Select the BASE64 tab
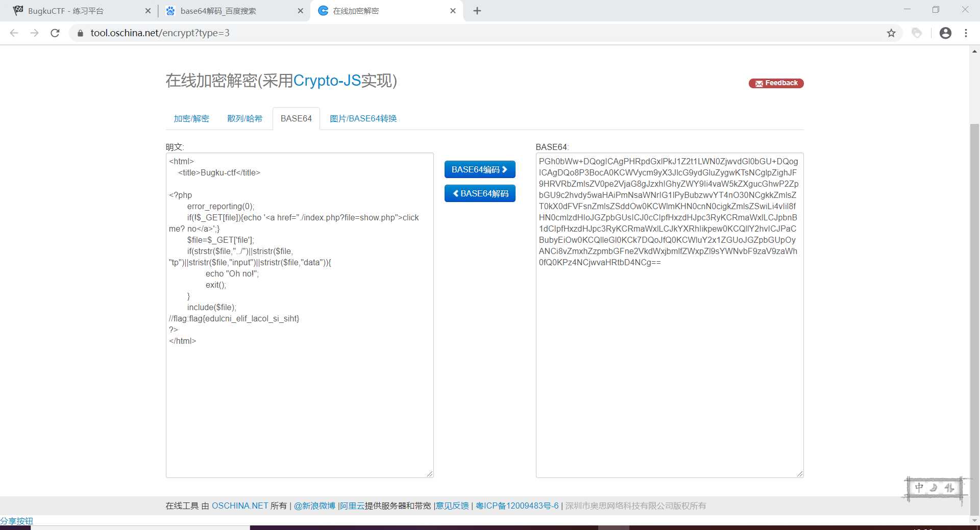 tap(296, 118)
